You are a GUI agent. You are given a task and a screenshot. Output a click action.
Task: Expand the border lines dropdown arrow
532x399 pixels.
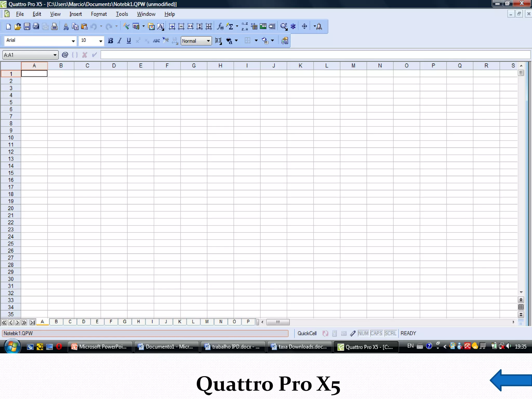[x=256, y=41]
